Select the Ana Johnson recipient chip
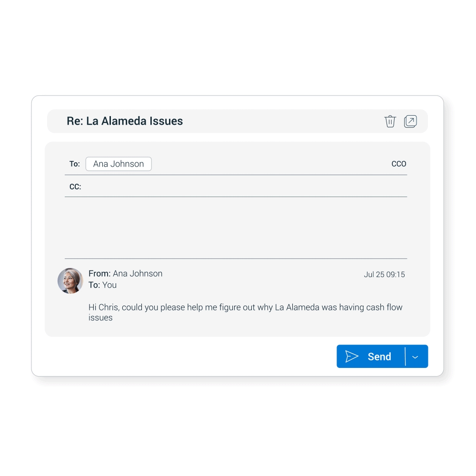This screenshot has width=476, height=476. click(x=119, y=164)
